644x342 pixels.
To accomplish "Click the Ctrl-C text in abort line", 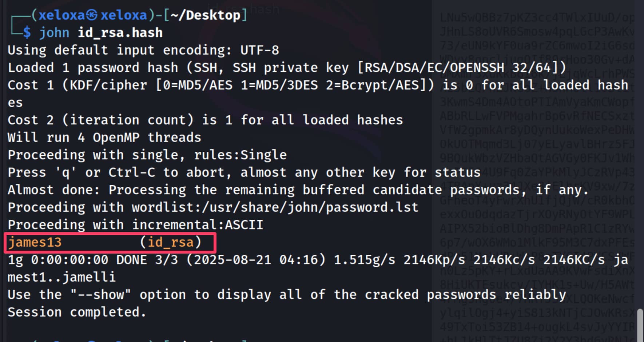I will (131, 172).
